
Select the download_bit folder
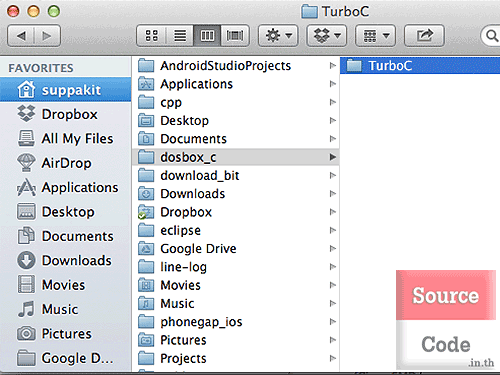(x=236, y=175)
